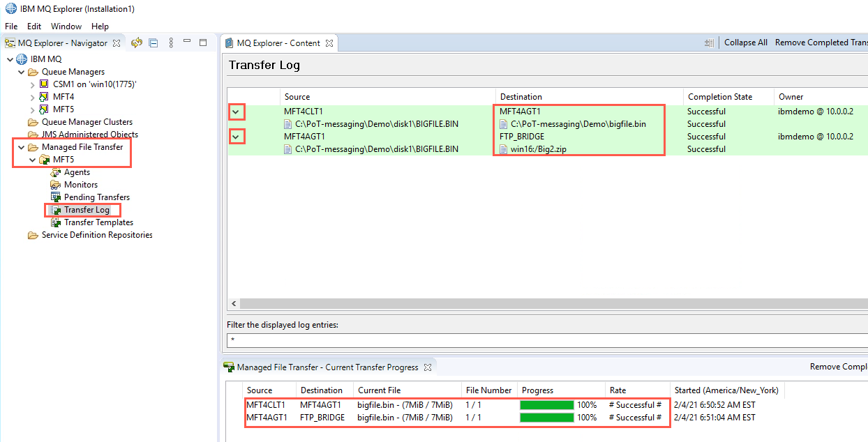Click the CSM1 queue manager icon
The image size is (868, 442).
click(44, 84)
